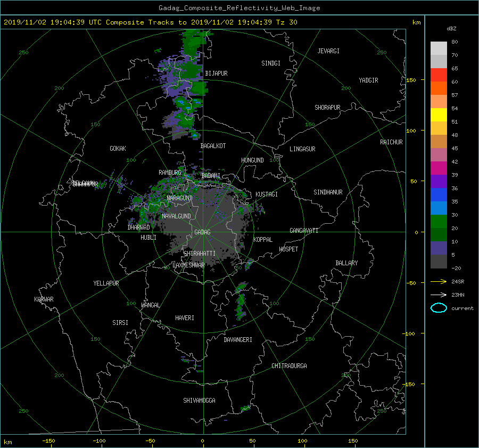
Task: Select the red 60-65 dBZ color swatch
Action: (x=439, y=75)
